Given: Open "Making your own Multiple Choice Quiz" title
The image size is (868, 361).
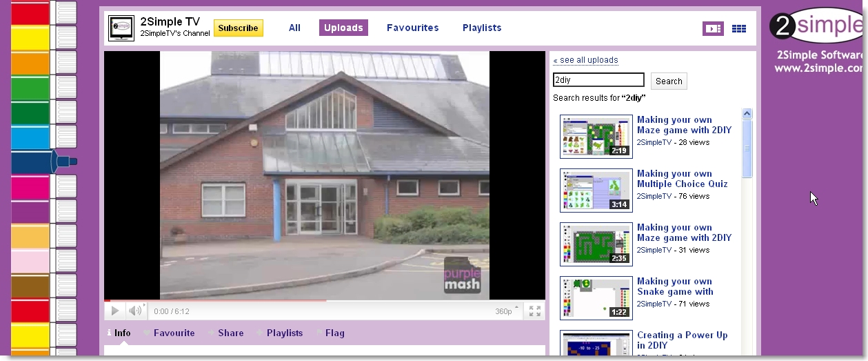Looking at the screenshot, I should click(x=683, y=179).
